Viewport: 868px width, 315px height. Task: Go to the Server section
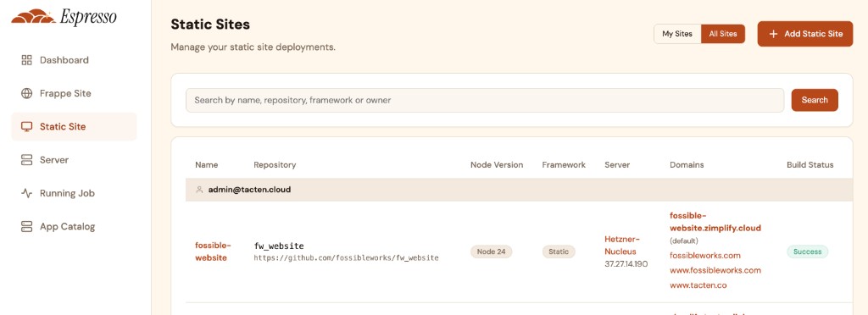click(75, 160)
